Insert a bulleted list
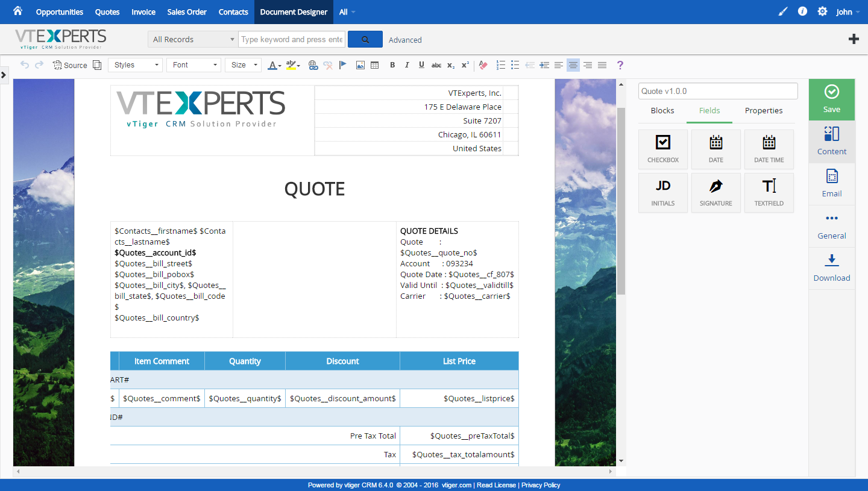This screenshot has height=491, width=868. point(515,65)
